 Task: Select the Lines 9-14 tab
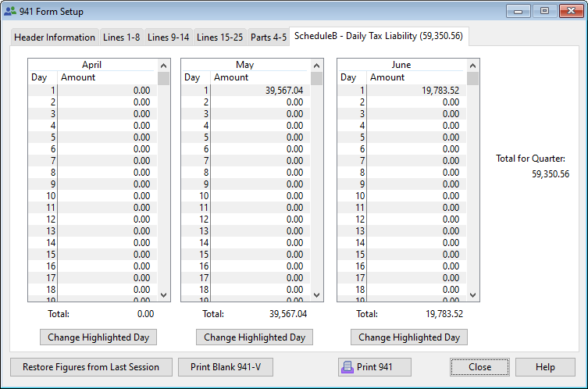point(168,37)
